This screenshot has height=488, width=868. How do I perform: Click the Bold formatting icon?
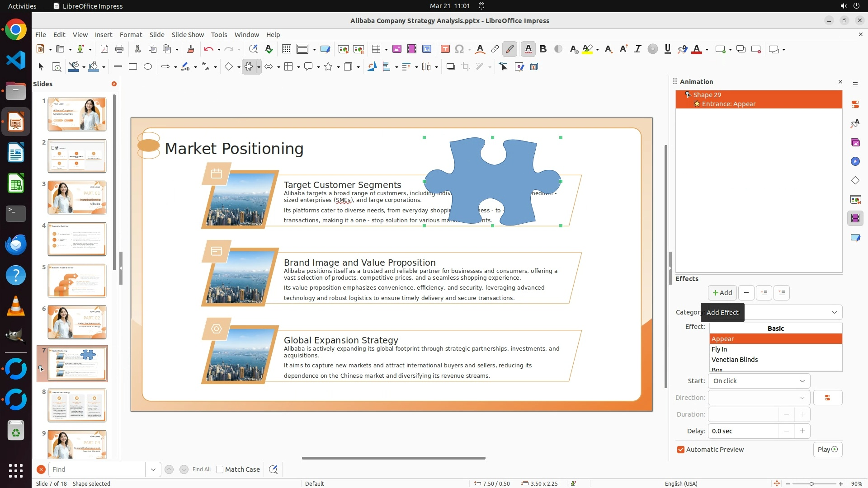point(543,49)
